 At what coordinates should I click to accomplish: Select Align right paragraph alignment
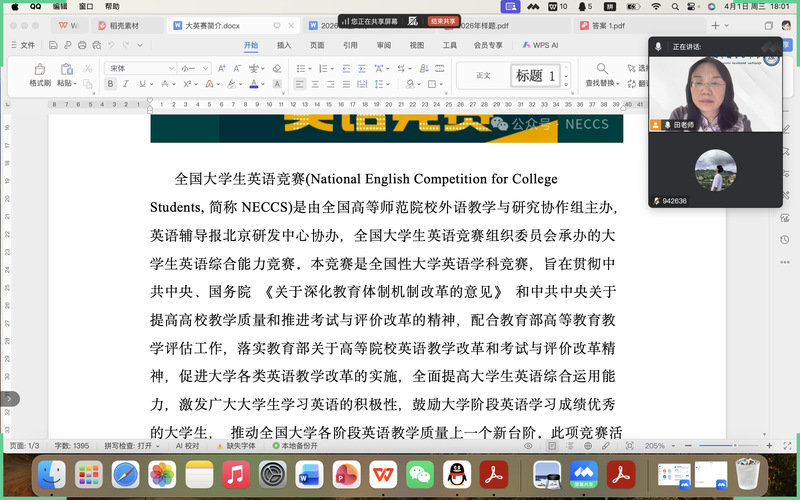coord(331,84)
